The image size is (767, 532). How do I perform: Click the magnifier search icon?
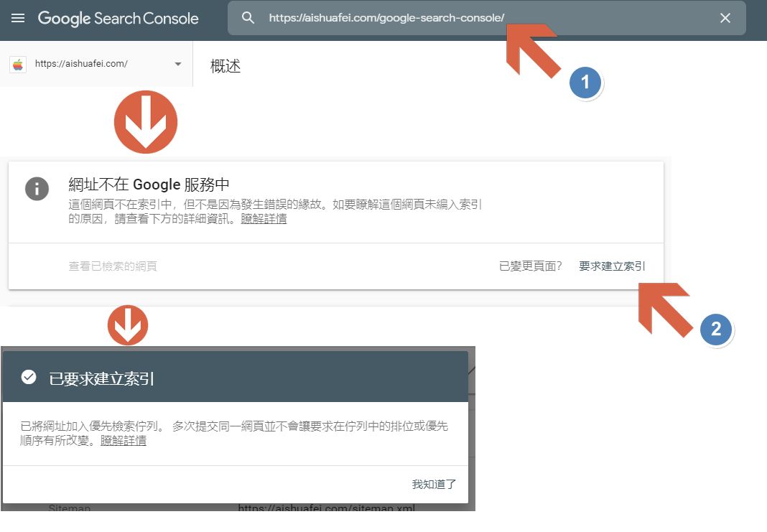(248, 18)
